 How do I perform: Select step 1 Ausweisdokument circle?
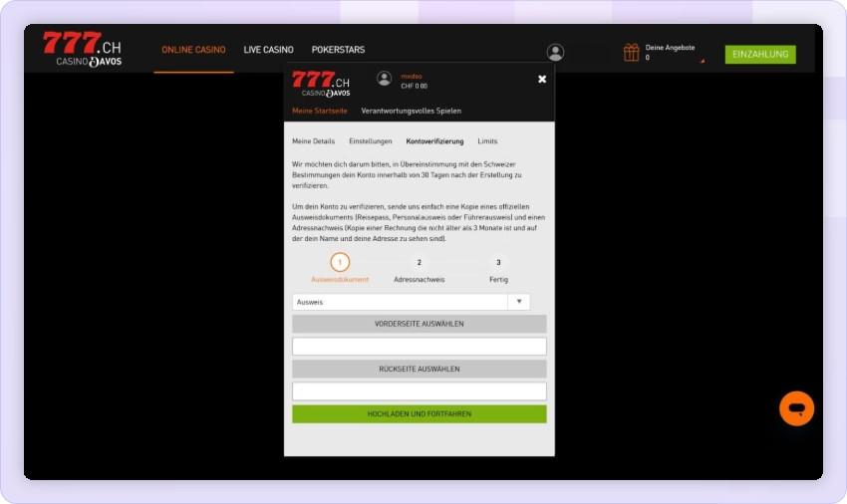click(x=340, y=262)
